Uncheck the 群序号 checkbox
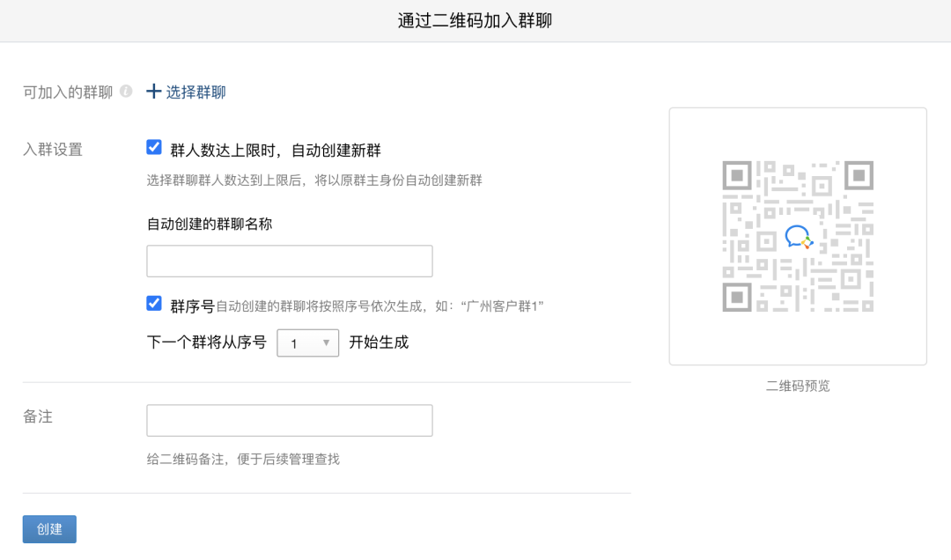Screen dimensions: 951x560 pos(154,304)
